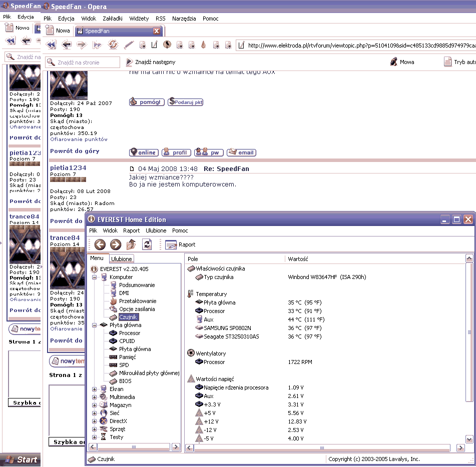Switch to the Ulubione tab in EVEREST

[122, 259]
